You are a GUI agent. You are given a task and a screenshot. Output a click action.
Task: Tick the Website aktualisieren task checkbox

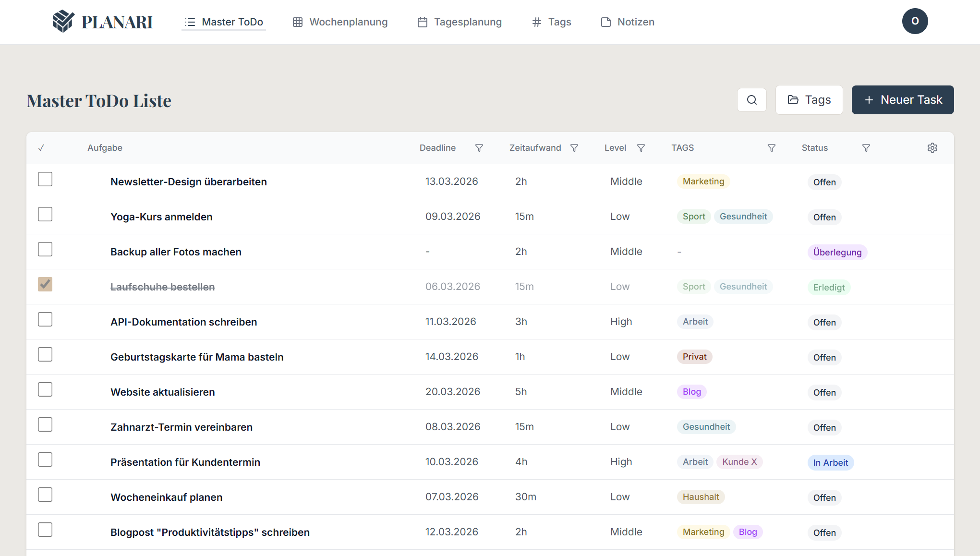[x=45, y=390]
